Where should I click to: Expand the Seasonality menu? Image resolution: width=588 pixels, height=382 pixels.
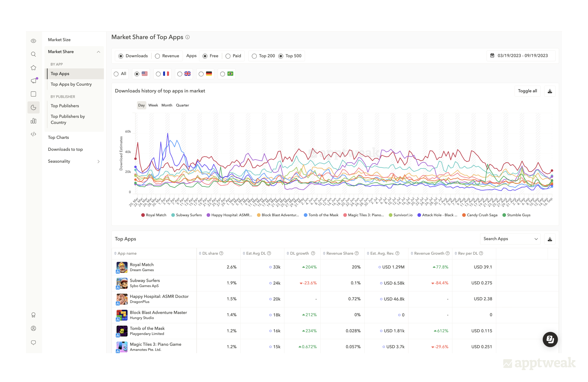(x=99, y=161)
